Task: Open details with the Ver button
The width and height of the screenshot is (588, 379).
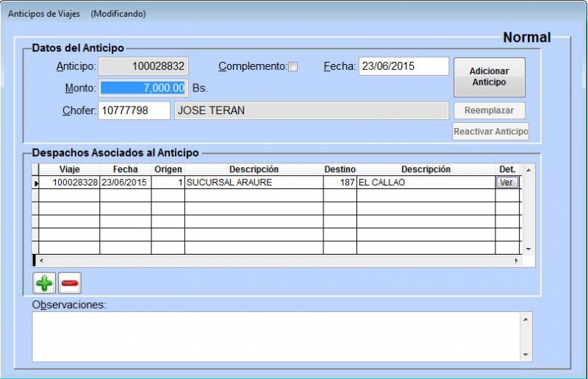Action: (x=507, y=183)
